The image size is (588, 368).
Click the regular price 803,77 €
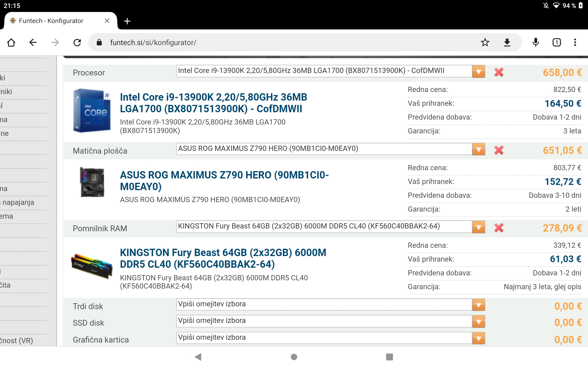567,168
